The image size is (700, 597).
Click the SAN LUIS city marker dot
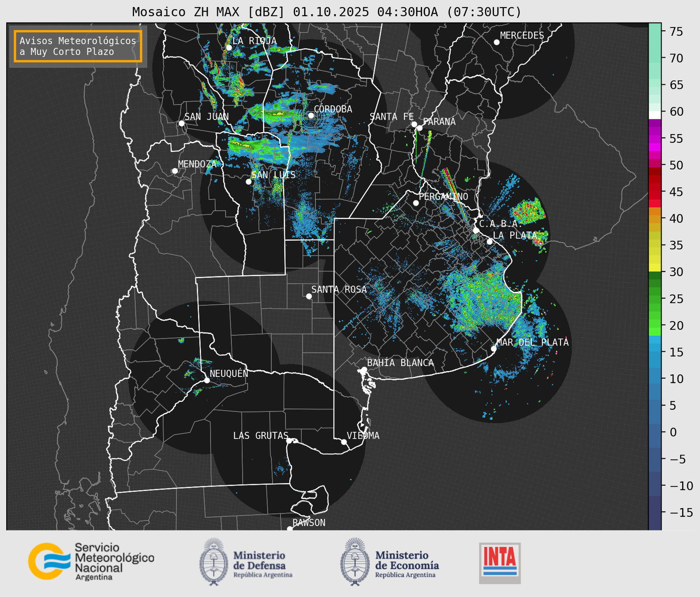249,182
